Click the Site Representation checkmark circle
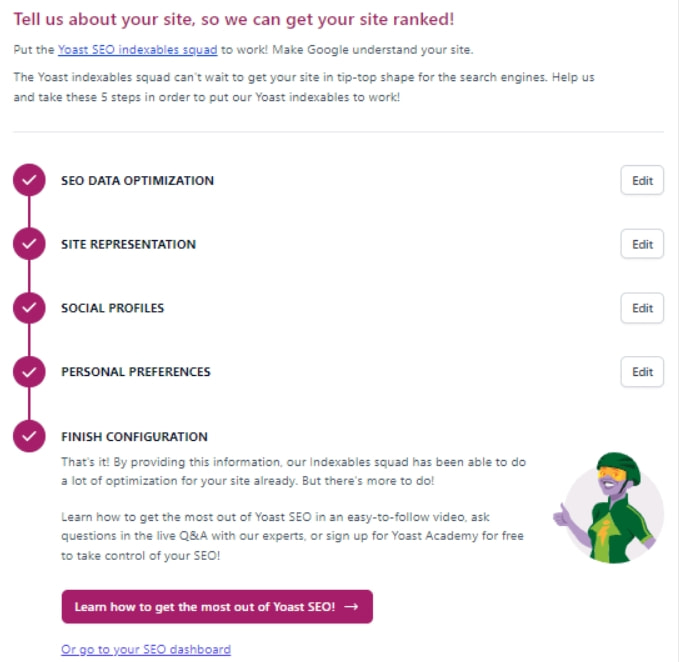 point(29,244)
